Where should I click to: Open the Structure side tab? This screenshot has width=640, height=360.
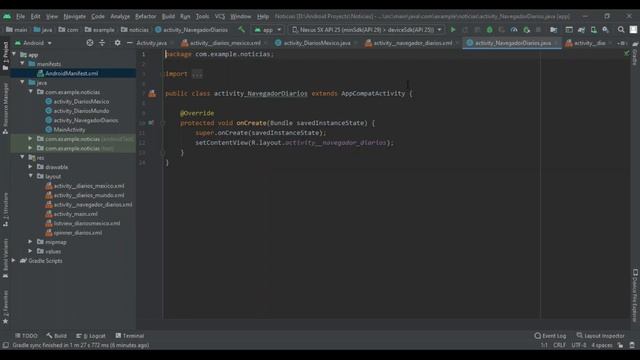(x=5, y=209)
